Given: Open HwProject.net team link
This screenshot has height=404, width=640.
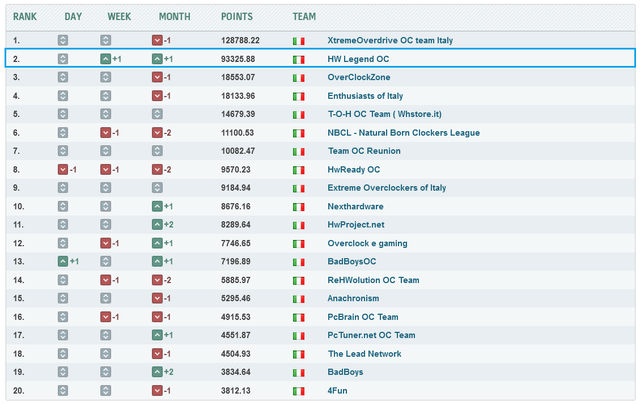Looking at the screenshot, I should 356,225.
